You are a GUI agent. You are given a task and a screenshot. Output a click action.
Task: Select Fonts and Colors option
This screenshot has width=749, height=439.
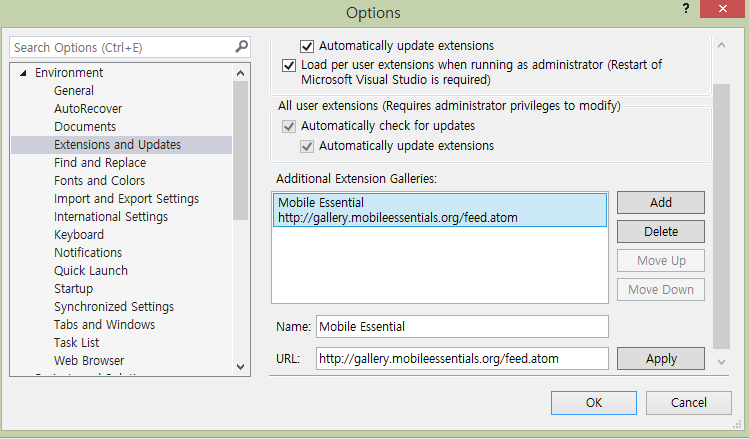[99, 181]
